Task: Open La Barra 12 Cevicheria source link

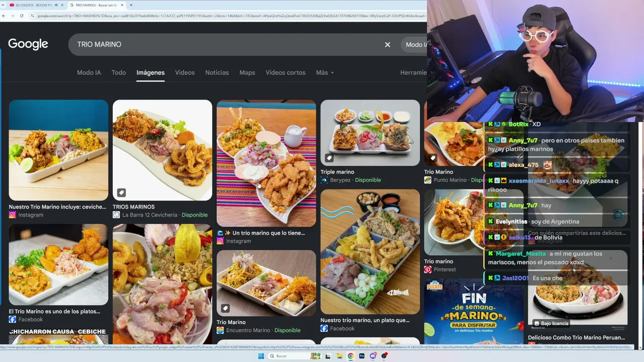Action: (149, 215)
